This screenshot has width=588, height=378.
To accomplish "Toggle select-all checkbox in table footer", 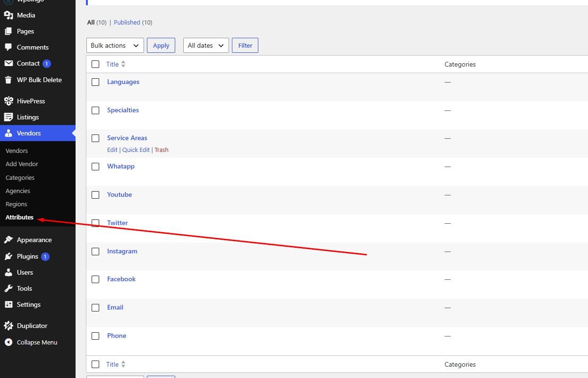I will tap(95, 364).
